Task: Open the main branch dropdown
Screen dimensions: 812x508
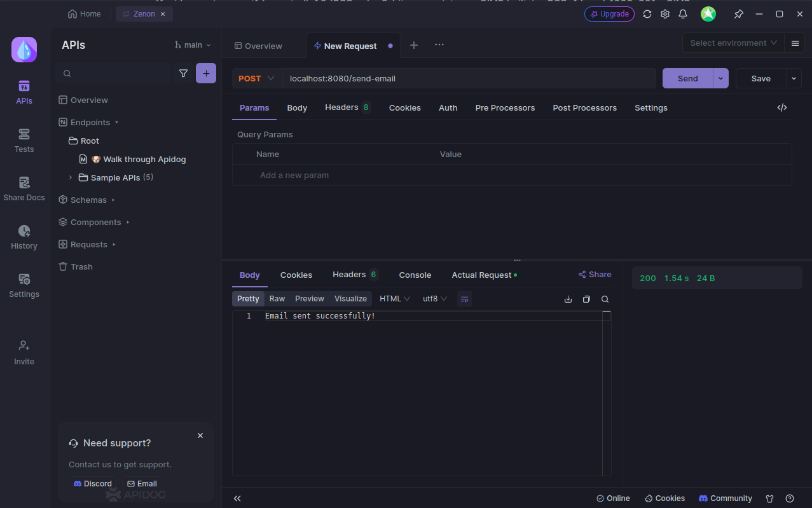Action: point(193,45)
